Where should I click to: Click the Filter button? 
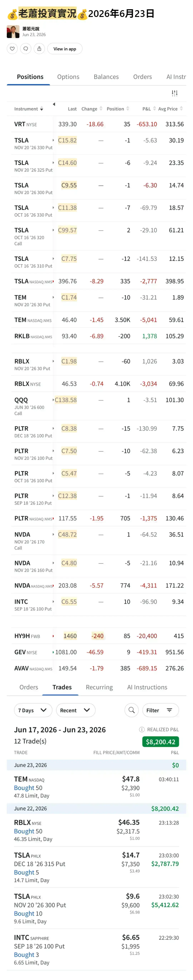pos(160,710)
